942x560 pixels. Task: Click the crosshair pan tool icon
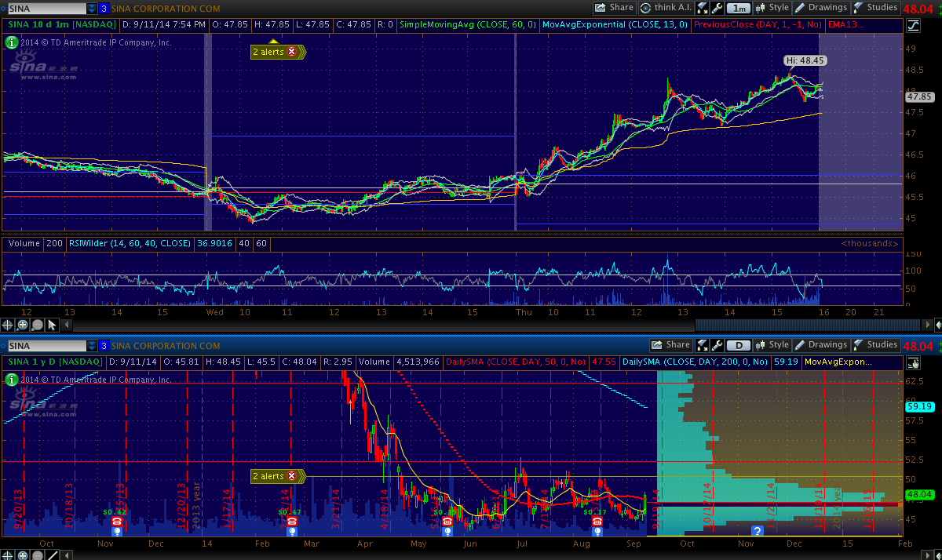point(8,325)
